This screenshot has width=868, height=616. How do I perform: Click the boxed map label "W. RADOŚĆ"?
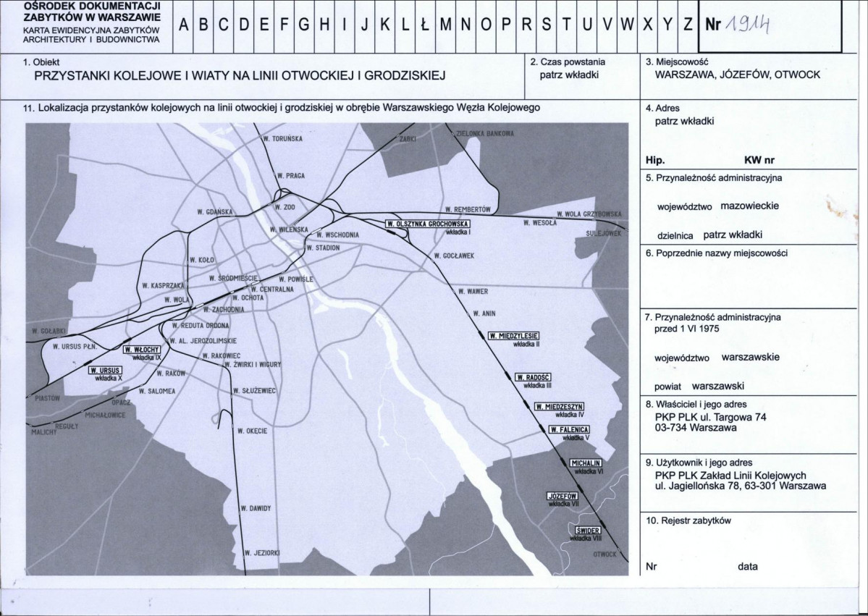point(533,377)
